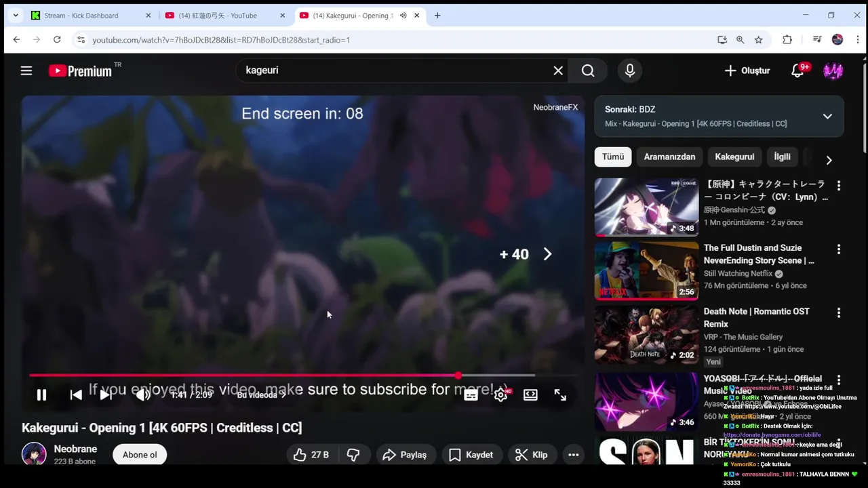Enter fullscreen mode

560,394
